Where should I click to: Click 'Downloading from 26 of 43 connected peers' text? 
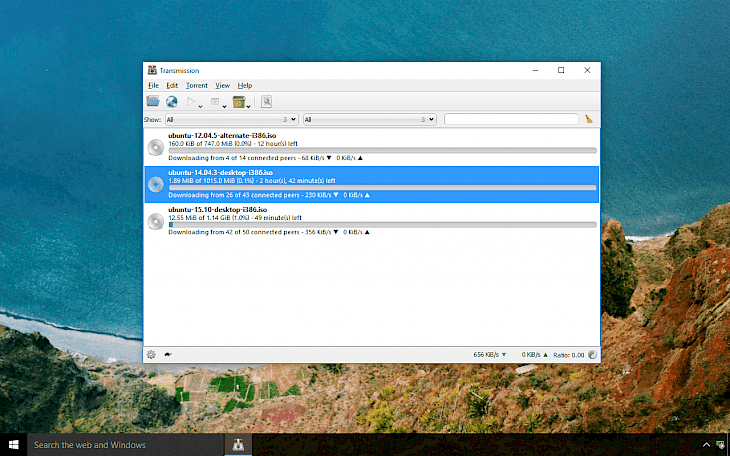[x=234, y=195]
